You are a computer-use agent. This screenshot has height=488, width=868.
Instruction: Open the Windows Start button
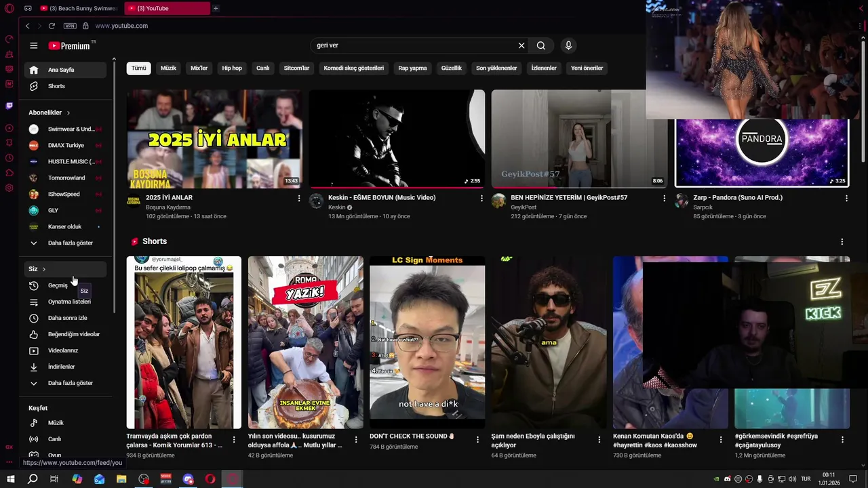[10, 479]
